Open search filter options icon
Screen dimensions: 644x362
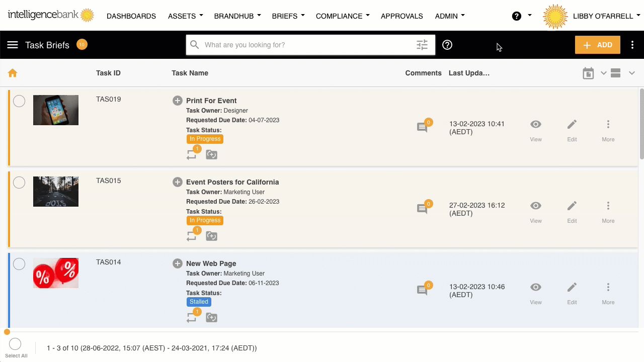422,45
